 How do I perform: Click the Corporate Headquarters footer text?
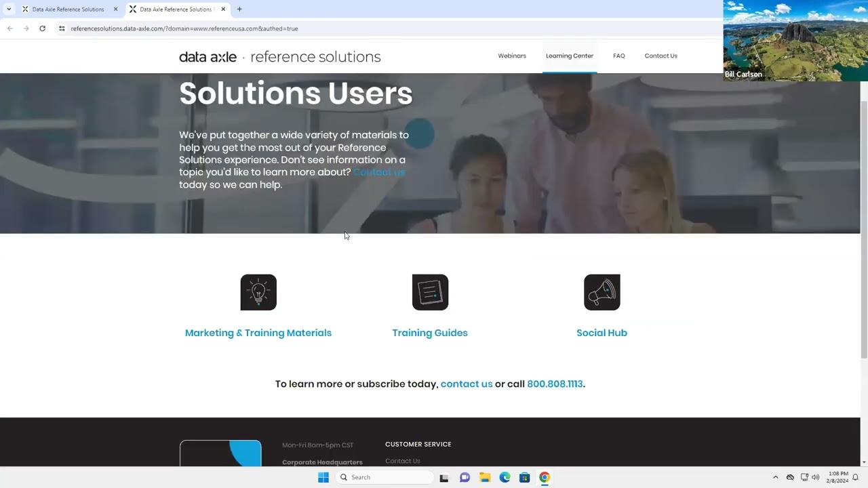click(x=322, y=462)
